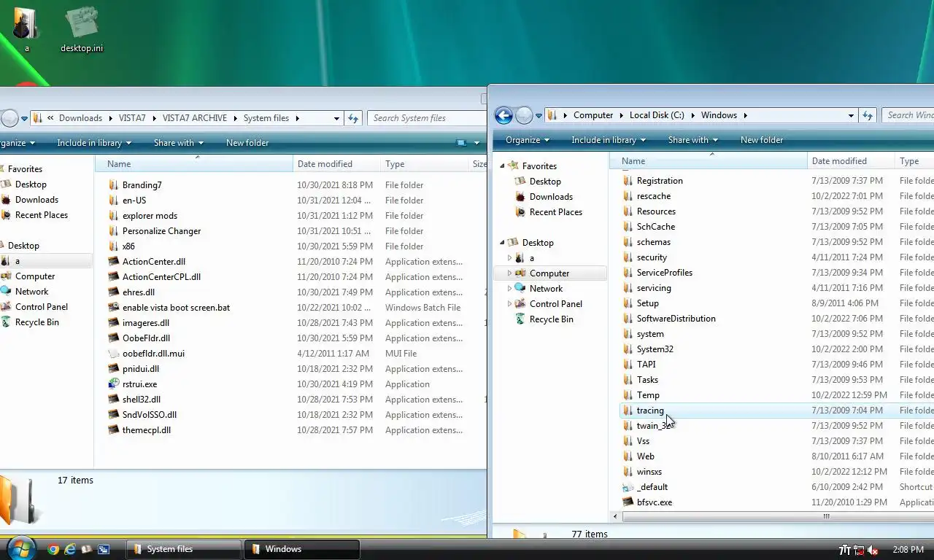The height and width of the screenshot is (560, 934).
Task: Select Network in System files sidebar
Action: [x=31, y=292]
